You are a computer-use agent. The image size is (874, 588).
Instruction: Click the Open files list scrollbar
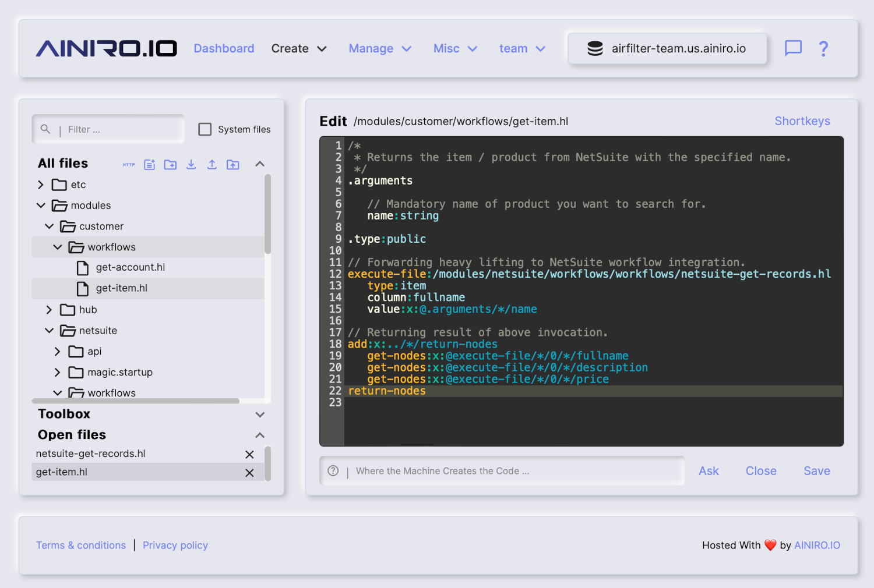tap(267, 463)
